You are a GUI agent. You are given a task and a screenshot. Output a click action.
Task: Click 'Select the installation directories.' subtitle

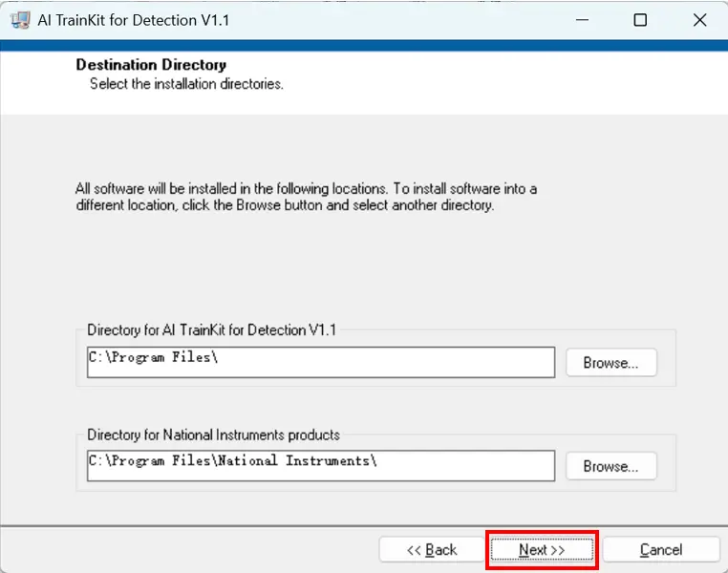click(186, 84)
